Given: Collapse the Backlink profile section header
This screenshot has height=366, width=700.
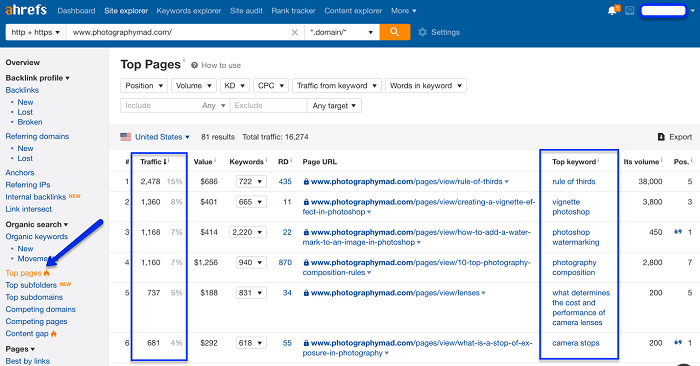Looking at the screenshot, I should (37, 78).
